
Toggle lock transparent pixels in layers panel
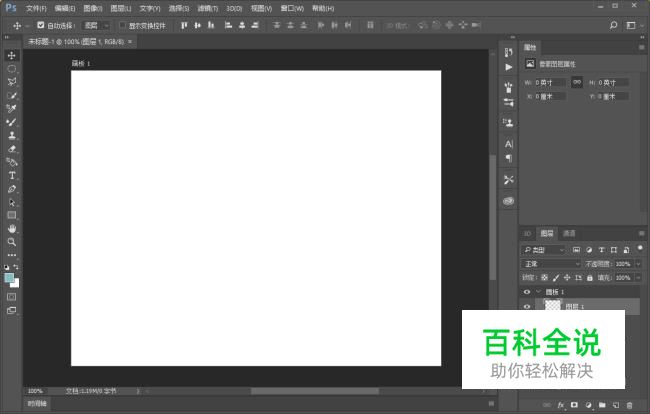544,278
